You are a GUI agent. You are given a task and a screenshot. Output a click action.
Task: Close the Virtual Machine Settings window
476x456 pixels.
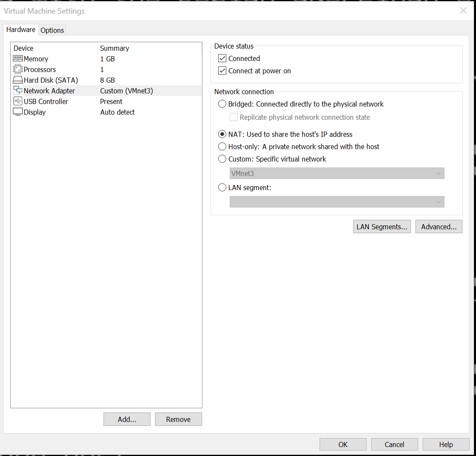[x=463, y=11]
